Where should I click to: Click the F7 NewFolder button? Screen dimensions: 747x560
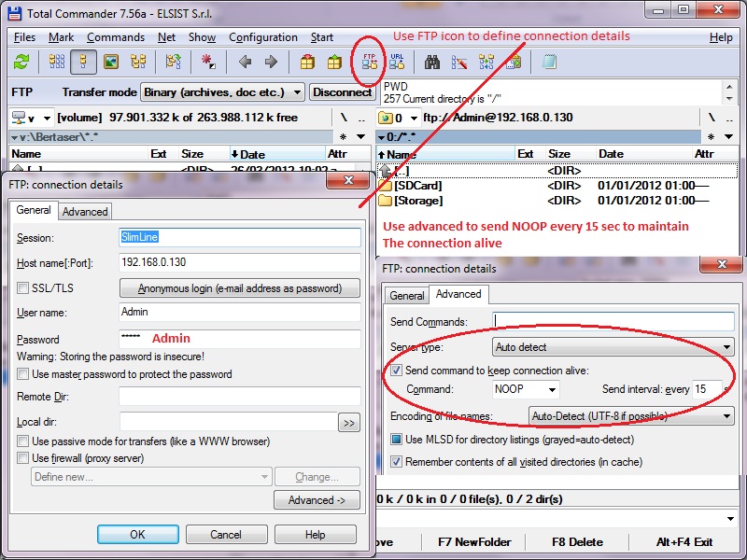click(474, 542)
